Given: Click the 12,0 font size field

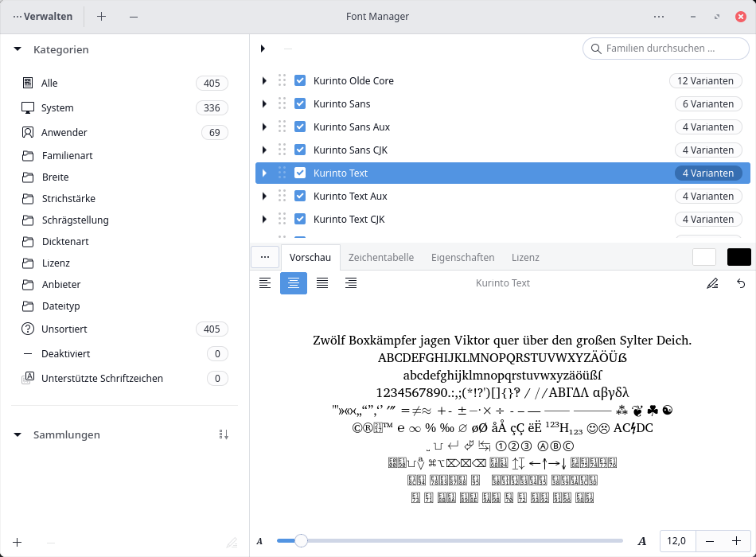Looking at the screenshot, I should pyautogui.click(x=677, y=541).
